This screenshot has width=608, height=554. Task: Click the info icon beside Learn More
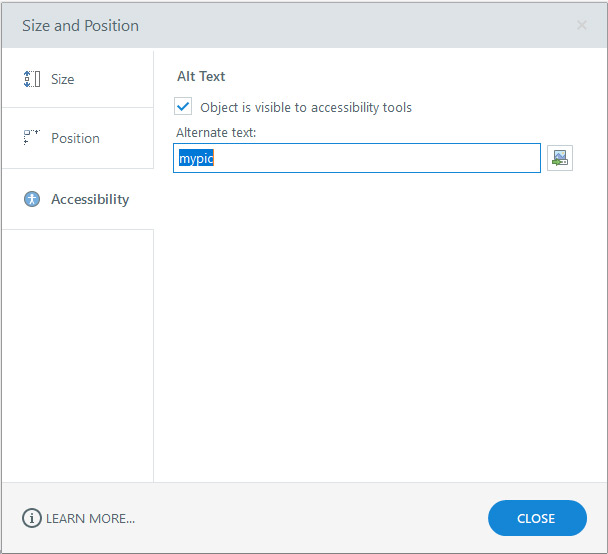tap(31, 518)
